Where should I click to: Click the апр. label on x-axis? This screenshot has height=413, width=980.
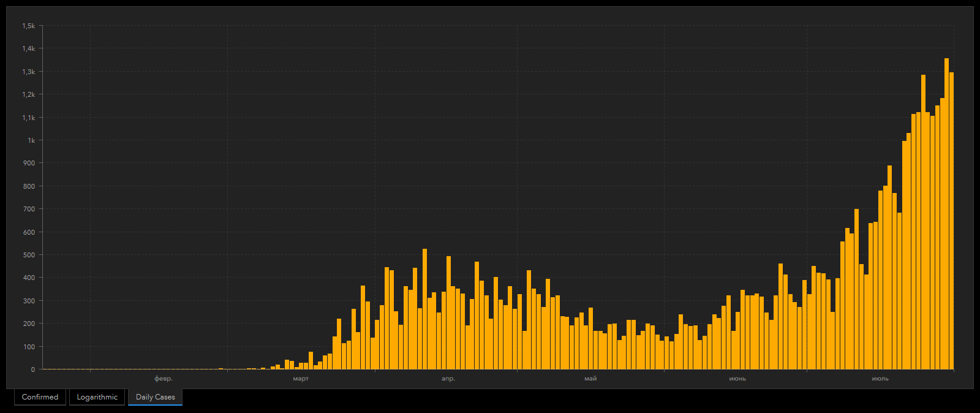(448, 379)
